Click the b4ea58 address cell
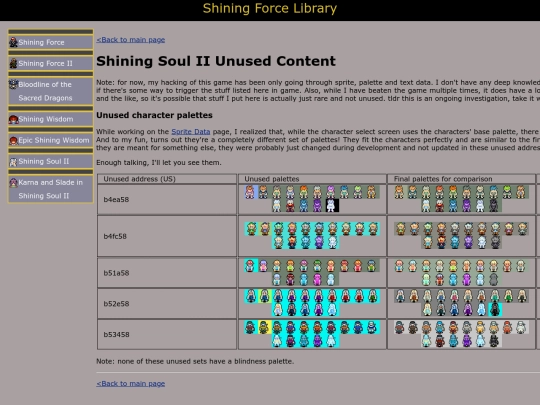 [167, 199]
